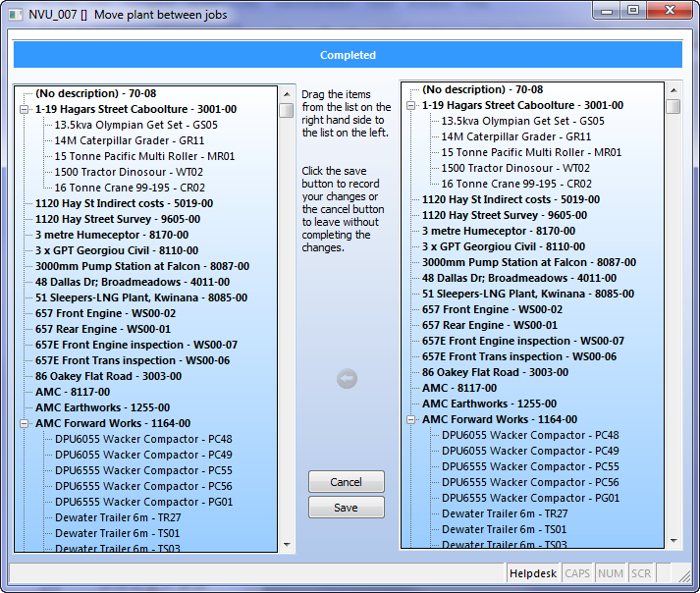Collapse AMC Forward Works node in left list
Viewport: 700px width, 593px height.
pyautogui.click(x=25, y=423)
